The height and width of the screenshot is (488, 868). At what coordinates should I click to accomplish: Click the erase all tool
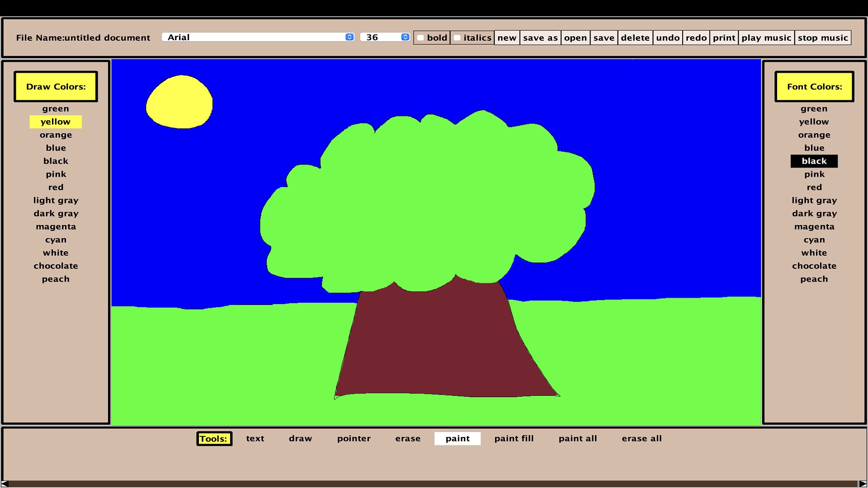(x=642, y=438)
